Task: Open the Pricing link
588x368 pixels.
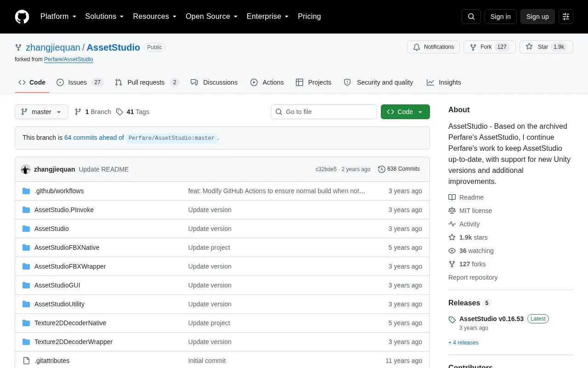Action: coord(309,17)
